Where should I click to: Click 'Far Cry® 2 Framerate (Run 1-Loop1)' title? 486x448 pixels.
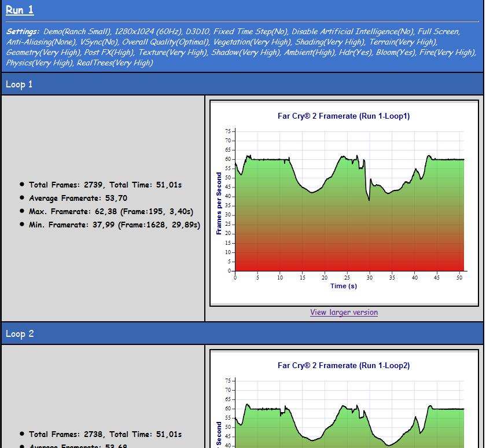tap(344, 116)
